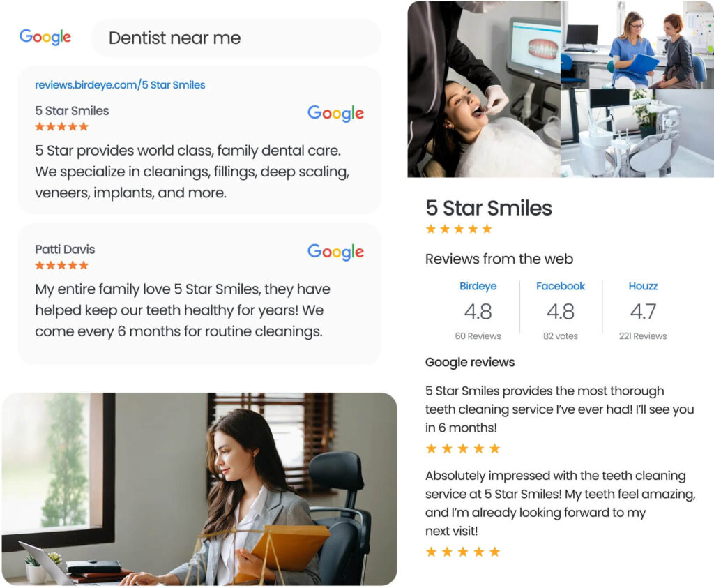
Task: Open the two women consulting photo
Action: point(637,45)
